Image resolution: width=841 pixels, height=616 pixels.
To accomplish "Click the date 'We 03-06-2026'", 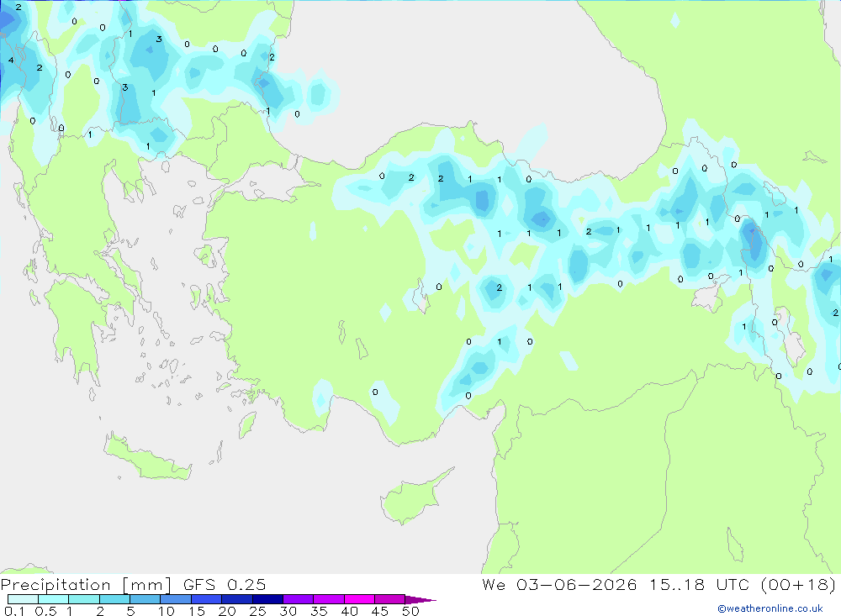I will pos(559,584).
